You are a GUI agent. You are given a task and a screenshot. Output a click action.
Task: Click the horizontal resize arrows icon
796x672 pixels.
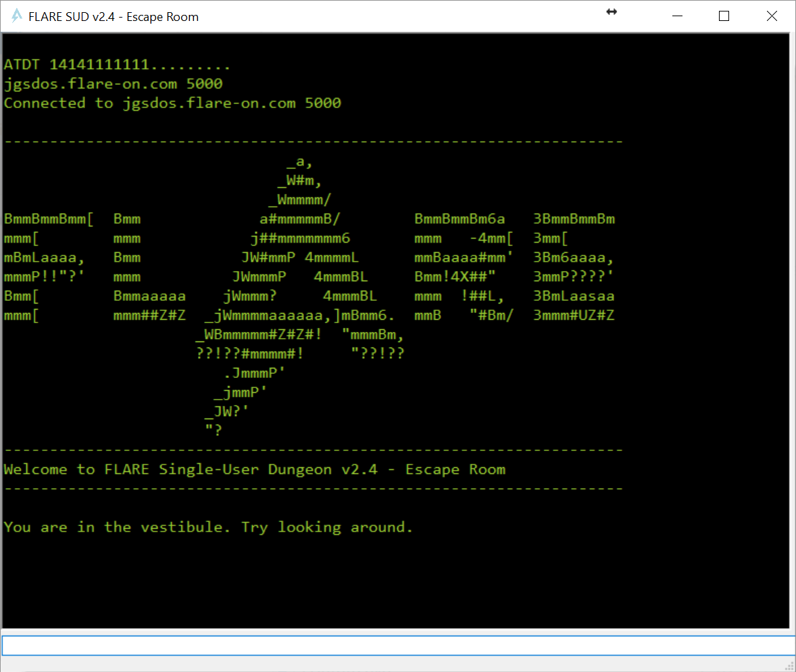pos(612,12)
